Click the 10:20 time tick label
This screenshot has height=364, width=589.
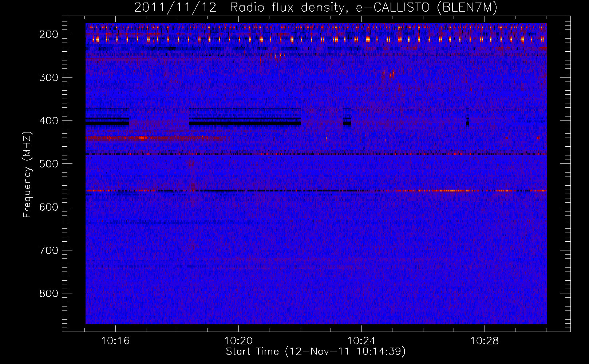(x=238, y=341)
